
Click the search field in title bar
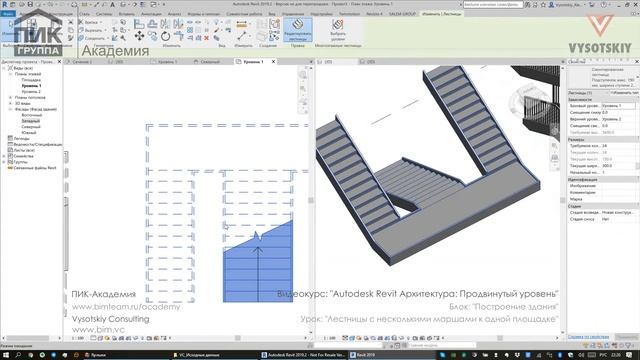tap(493, 4)
